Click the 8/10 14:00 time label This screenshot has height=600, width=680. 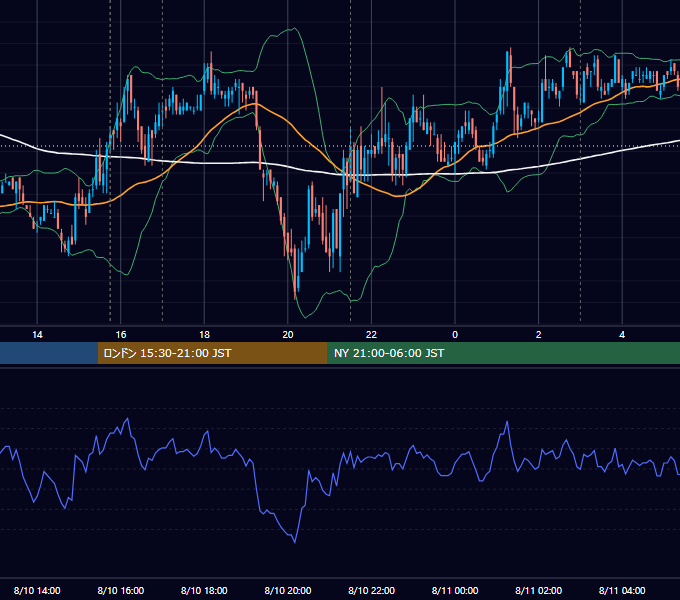tap(37, 590)
